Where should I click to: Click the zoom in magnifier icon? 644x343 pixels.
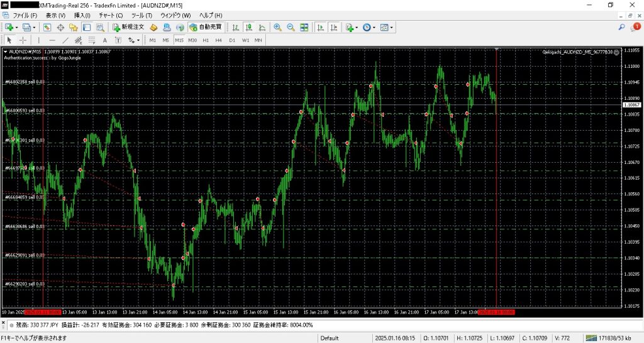click(x=277, y=28)
